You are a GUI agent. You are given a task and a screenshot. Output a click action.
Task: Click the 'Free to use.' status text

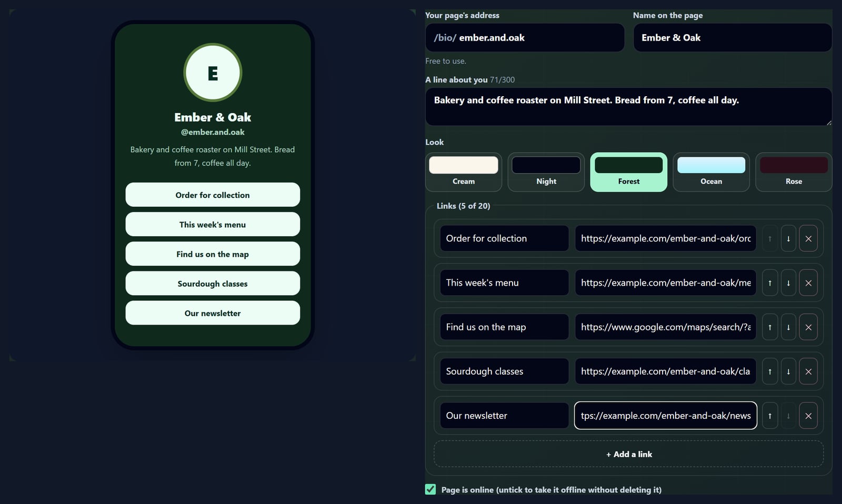pyautogui.click(x=446, y=61)
